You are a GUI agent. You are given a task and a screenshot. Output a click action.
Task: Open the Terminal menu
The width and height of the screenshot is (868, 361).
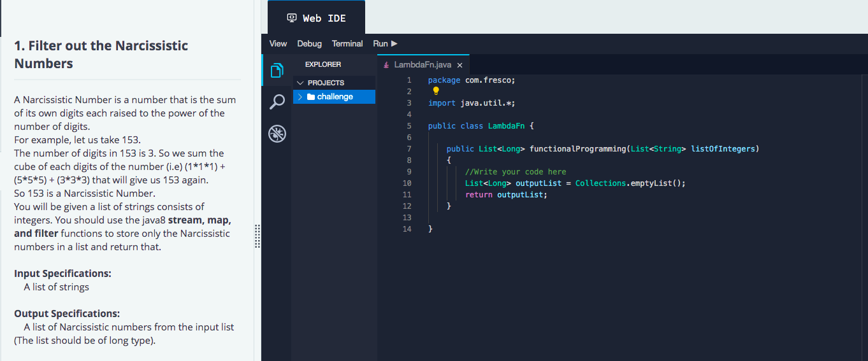(x=347, y=44)
